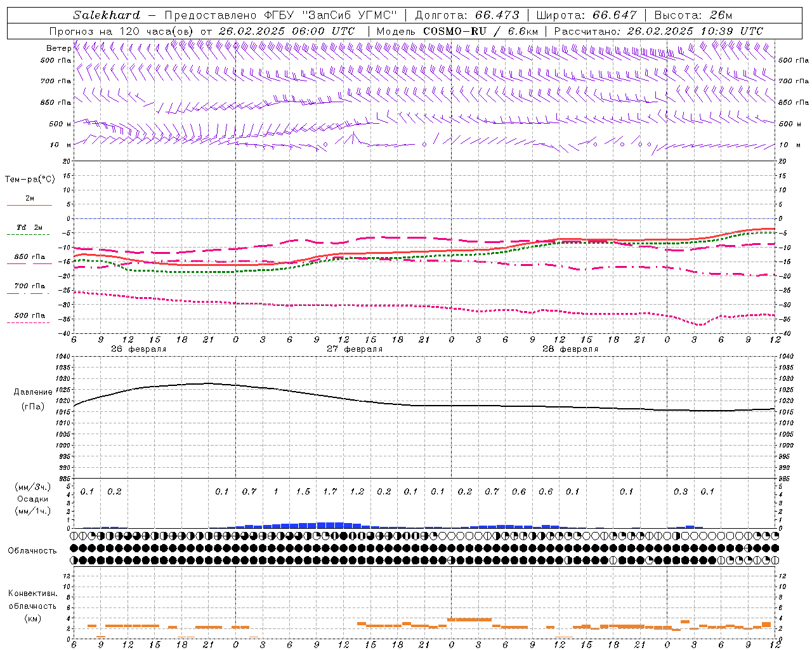Click the Модель COSMO-RU / 6.6км label
The width and height of the screenshot is (812, 650).
(x=457, y=31)
